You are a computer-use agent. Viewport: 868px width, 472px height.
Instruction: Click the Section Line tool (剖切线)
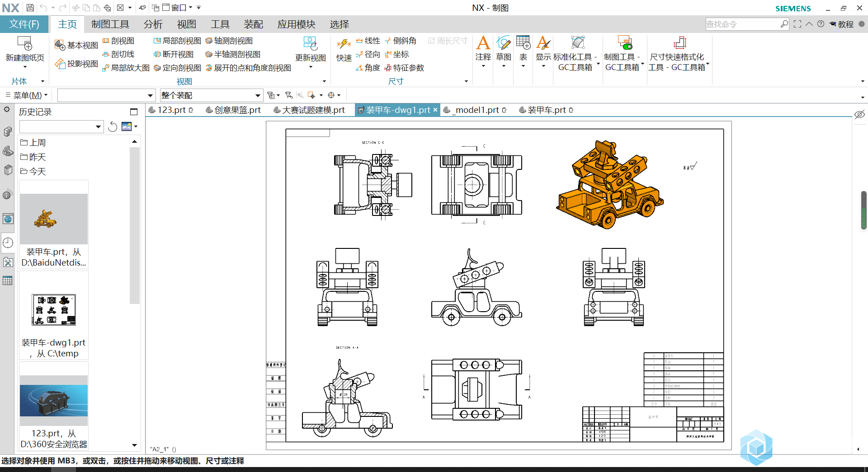pyautogui.click(x=118, y=54)
